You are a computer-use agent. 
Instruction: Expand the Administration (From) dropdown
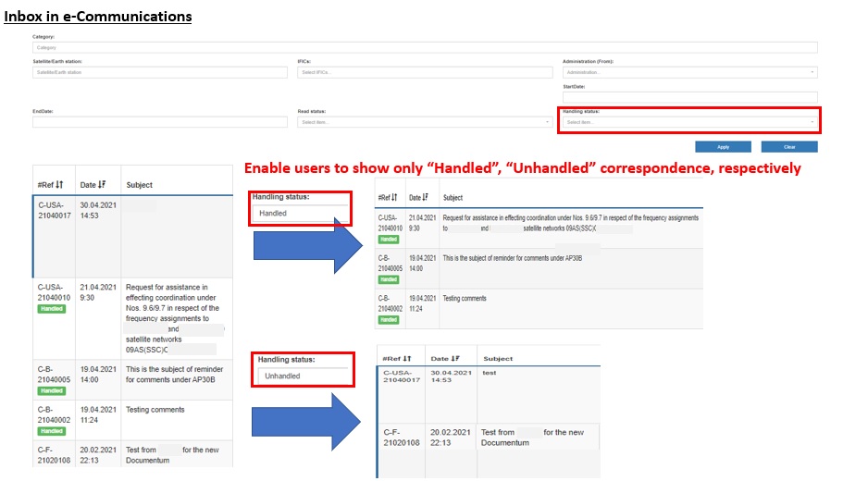tap(689, 72)
